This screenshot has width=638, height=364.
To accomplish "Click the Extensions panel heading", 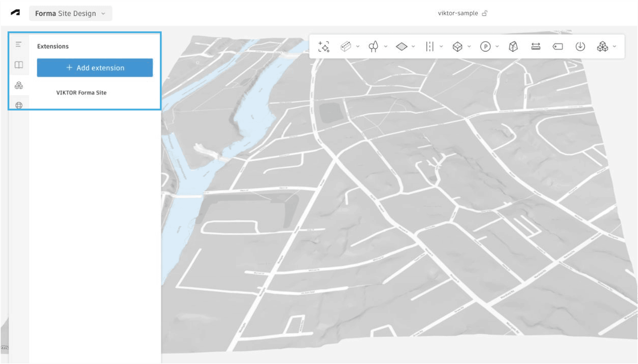I will coord(53,46).
